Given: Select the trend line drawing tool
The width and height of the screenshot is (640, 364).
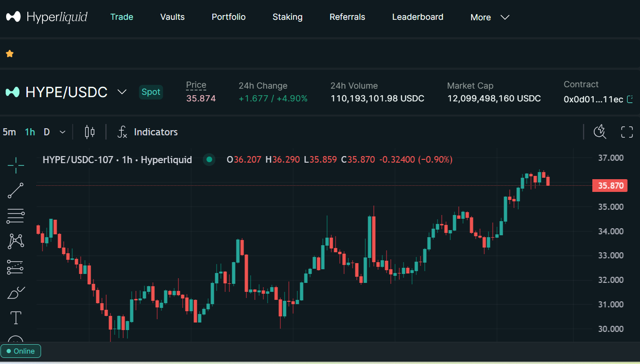Looking at the screenshot, I should (x=16, y=190).
